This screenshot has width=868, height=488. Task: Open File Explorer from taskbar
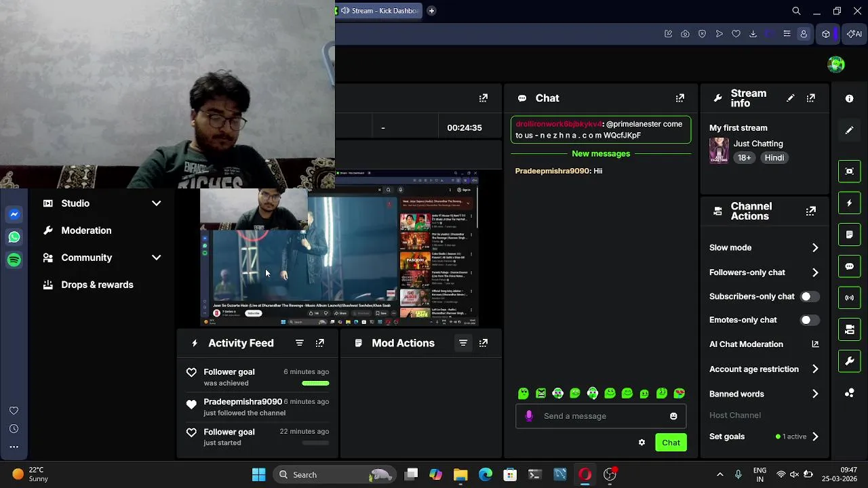pos(460,474)
